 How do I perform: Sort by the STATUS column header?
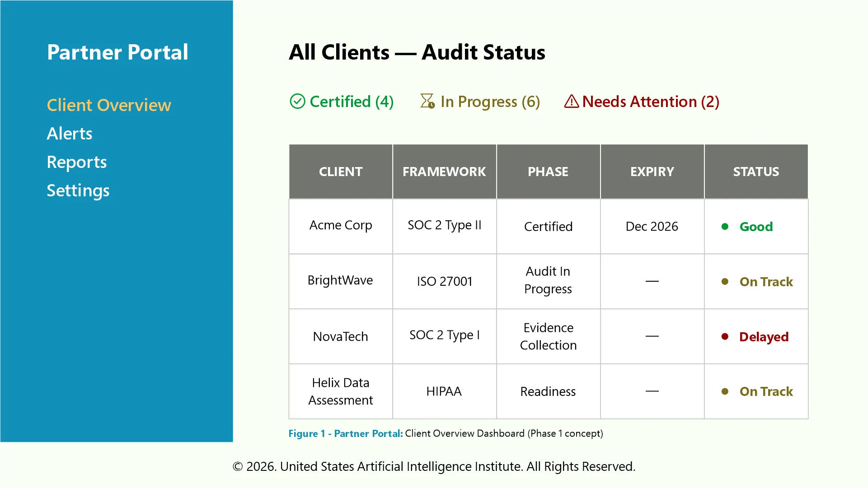pos(756,172)
